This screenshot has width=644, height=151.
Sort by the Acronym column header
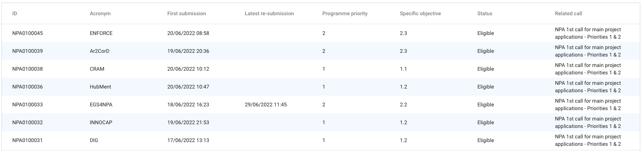pos(100,13)
